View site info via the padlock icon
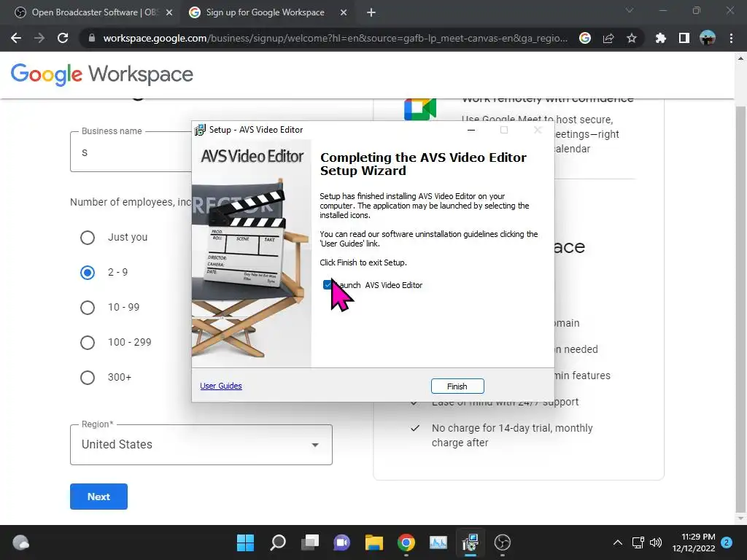 [92, 38]
